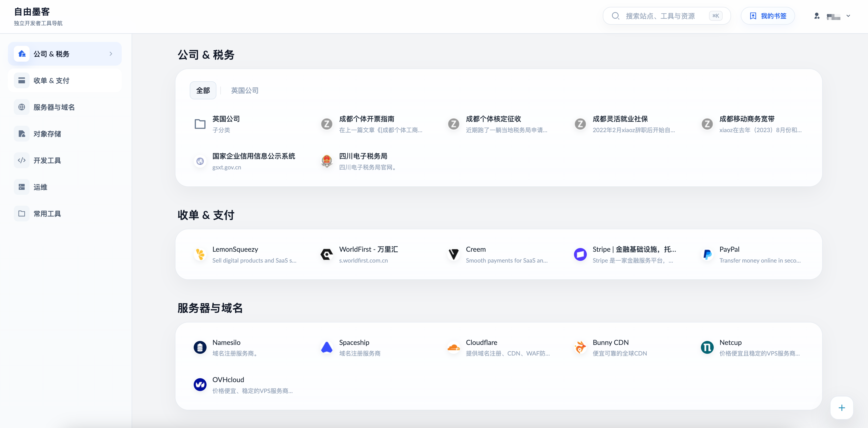The image size is (868, 428).
Task: Click the PayPal logo icon
Action: (x=707, y=254)
